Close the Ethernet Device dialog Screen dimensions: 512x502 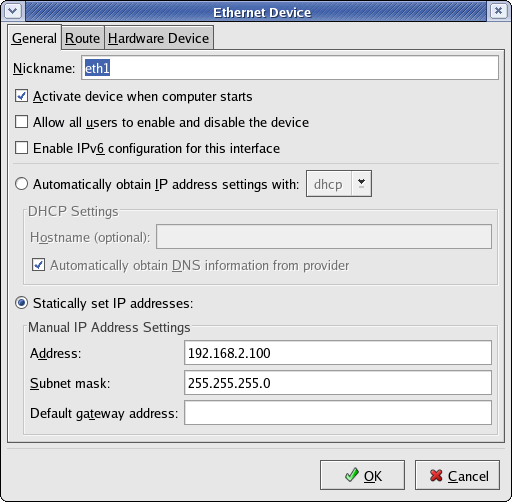[498, 11]
